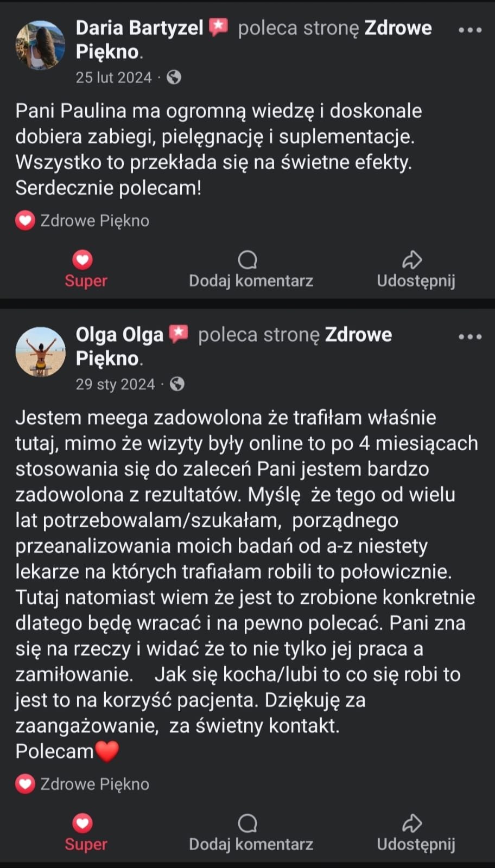Image resolution: width=495 pixels, height=868 pixels.
Task: Tap comment bubble icon under Daria's post
Action: click(248, 260)
